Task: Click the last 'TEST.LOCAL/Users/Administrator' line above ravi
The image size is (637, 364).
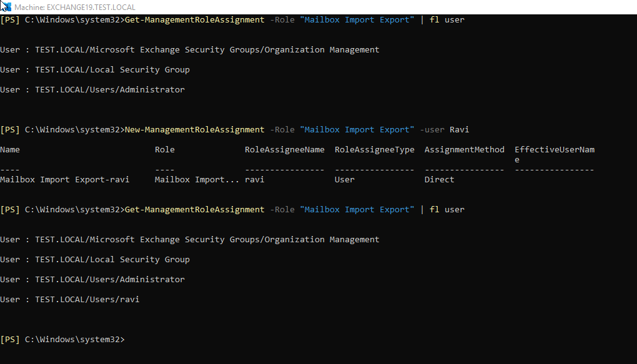Action: [92, 280]
